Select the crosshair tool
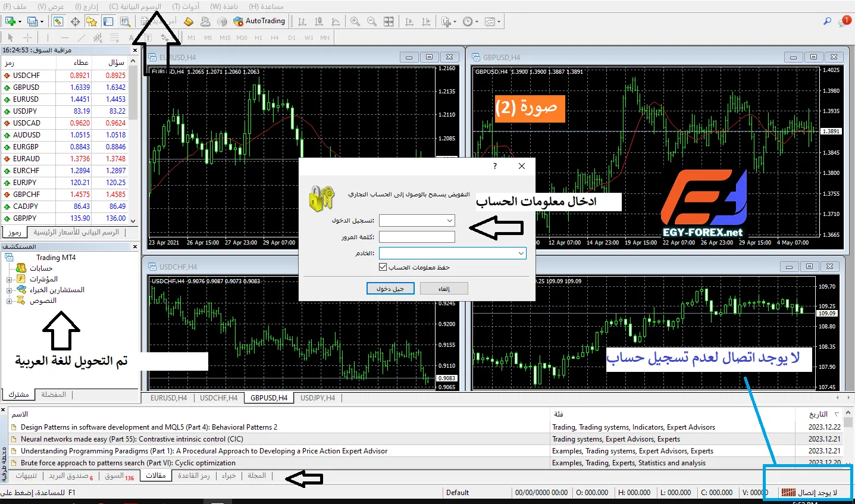The height and width of the screenshot is (504, 855). pyautogui.click(x=27, y=37)
